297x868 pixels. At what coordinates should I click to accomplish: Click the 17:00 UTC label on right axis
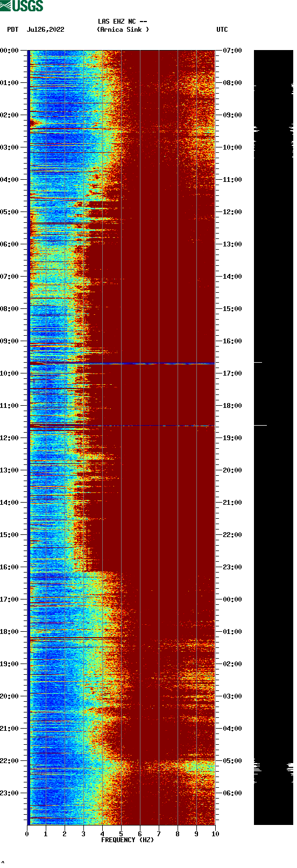click(x=232, y=373)
